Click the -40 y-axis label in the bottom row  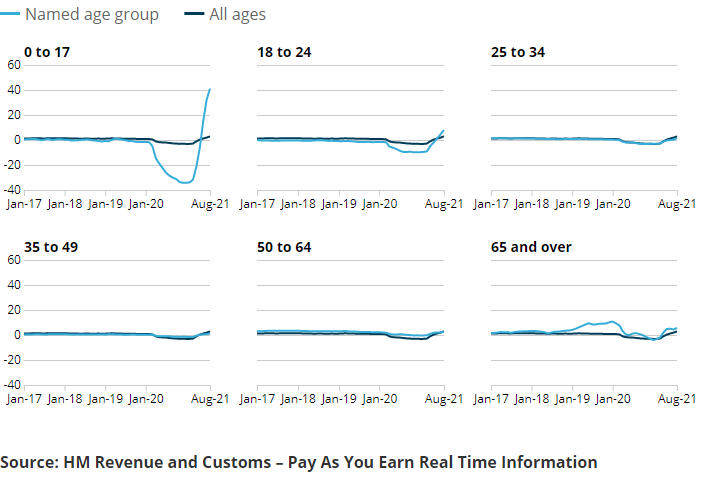(x=11, y=385)
